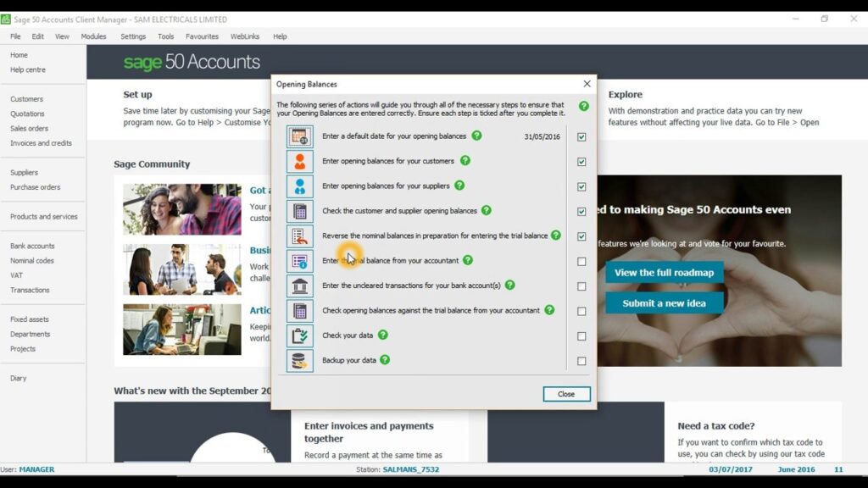Dismiss Opening Balances dialog using X
The width and height of the screenshot is (868, 488).
tap(587, 84)
